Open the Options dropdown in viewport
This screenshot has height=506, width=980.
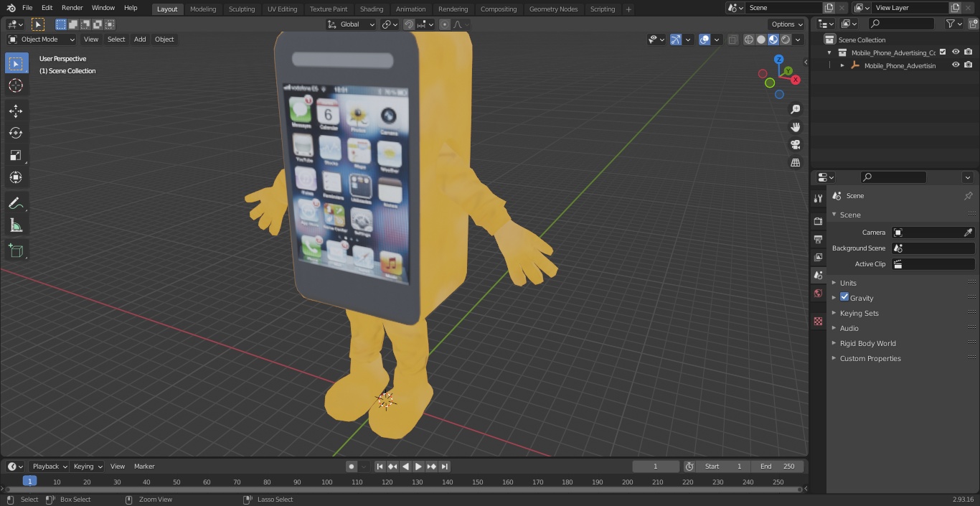(787, 24)
